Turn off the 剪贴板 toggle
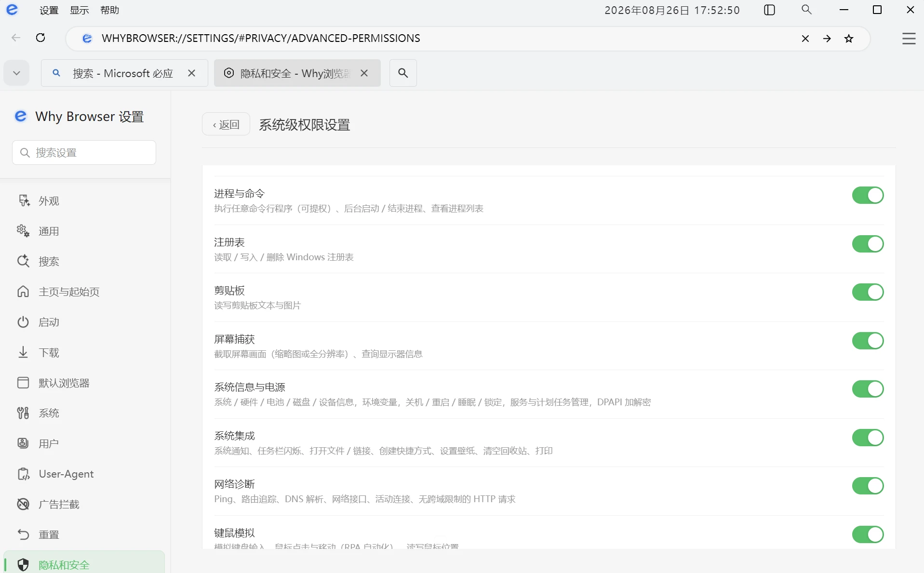Viewport: 924px width, 573px height. pyautogui.click(x=868, y=292)
